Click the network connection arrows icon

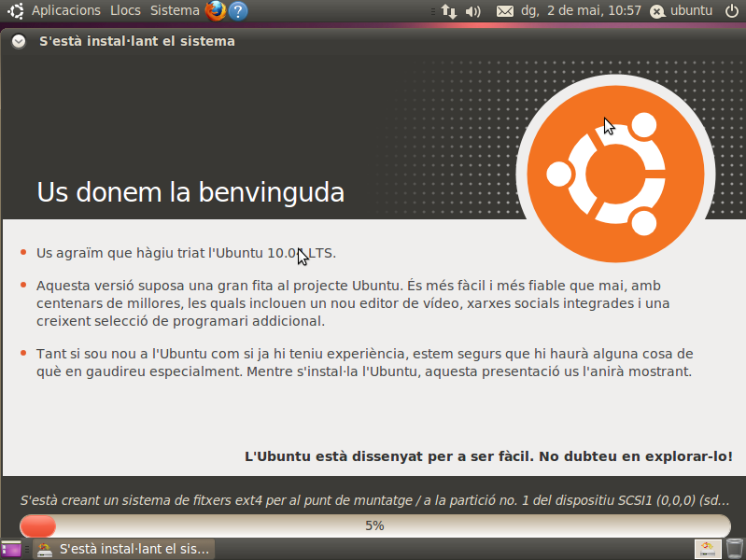[449, 11]
